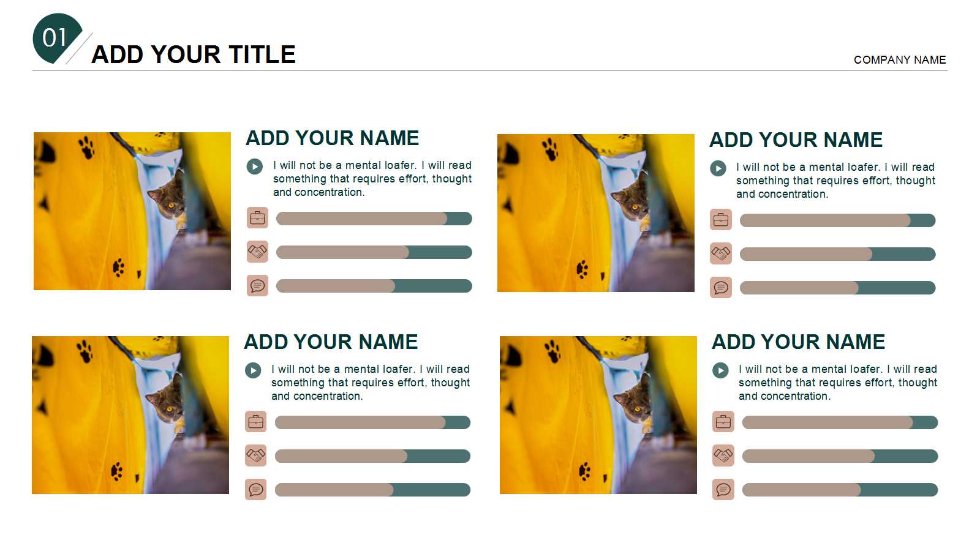
Task: Click the COMPANY NAME text
Action: coord(900,60)
